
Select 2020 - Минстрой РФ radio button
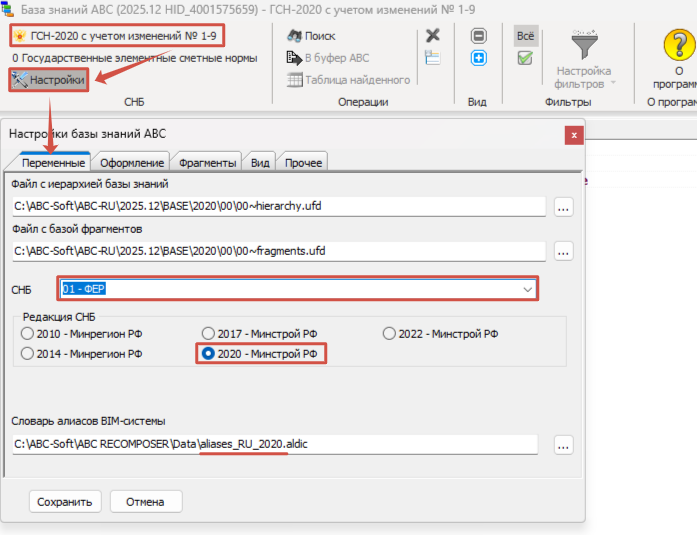260,354
